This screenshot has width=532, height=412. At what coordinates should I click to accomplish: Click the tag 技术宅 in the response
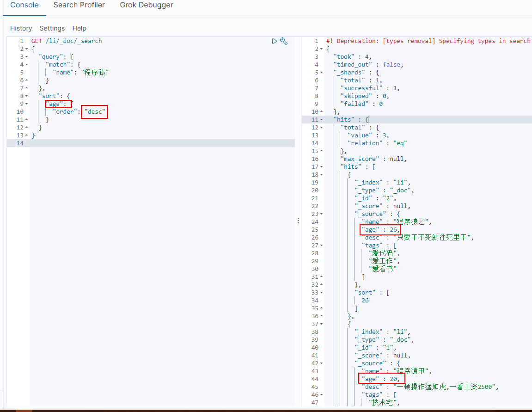pos(382,402)
